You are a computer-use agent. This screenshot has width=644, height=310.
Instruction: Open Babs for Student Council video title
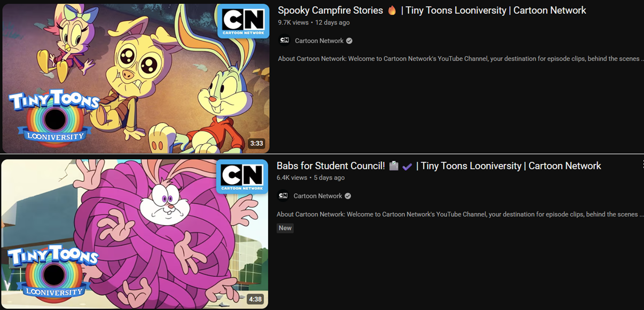[x=439, y=166]
